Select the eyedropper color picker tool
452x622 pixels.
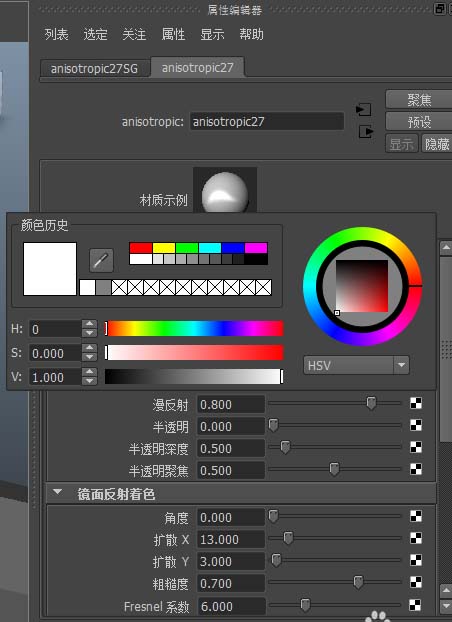coord(101,261)
